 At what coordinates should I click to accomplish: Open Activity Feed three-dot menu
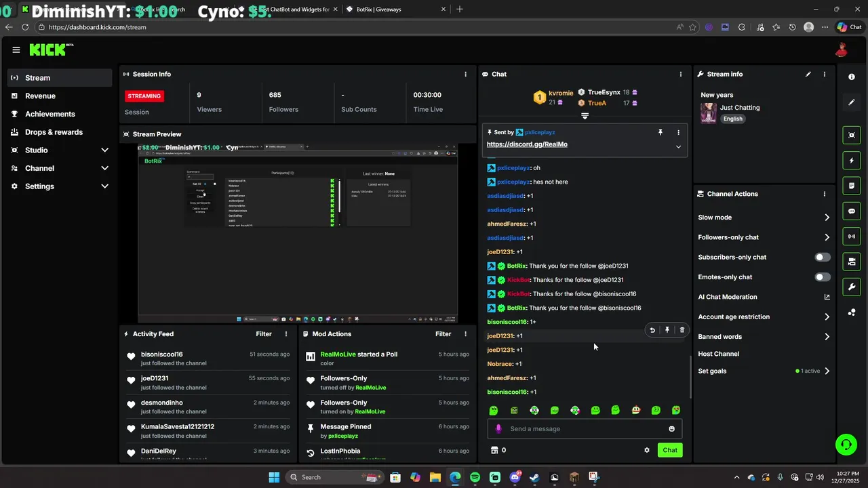(x=286, y=334)
